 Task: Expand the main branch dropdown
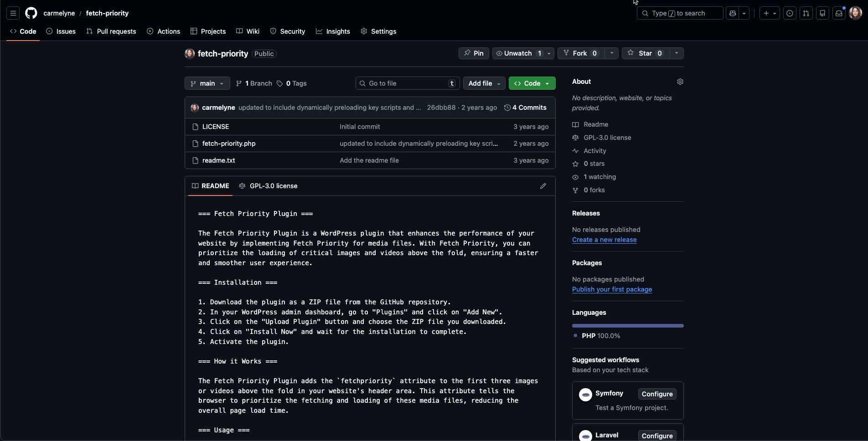[x=207, y=83]
